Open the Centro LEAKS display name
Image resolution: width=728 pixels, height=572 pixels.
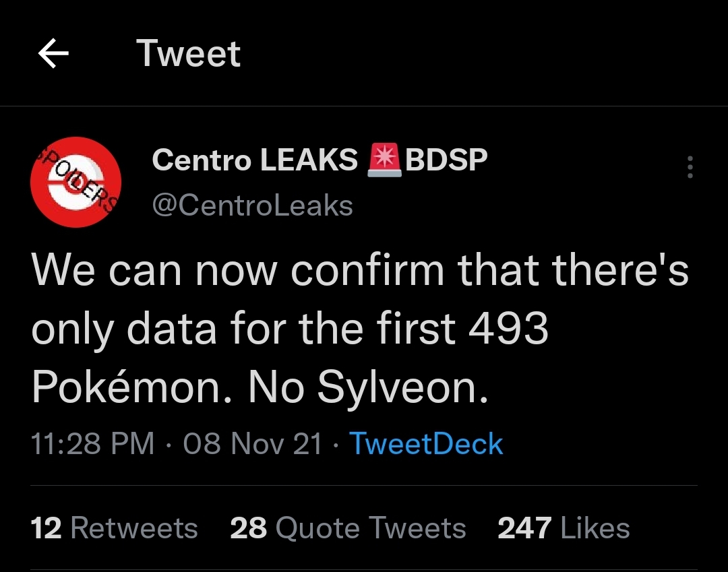(x=255, y=160)
